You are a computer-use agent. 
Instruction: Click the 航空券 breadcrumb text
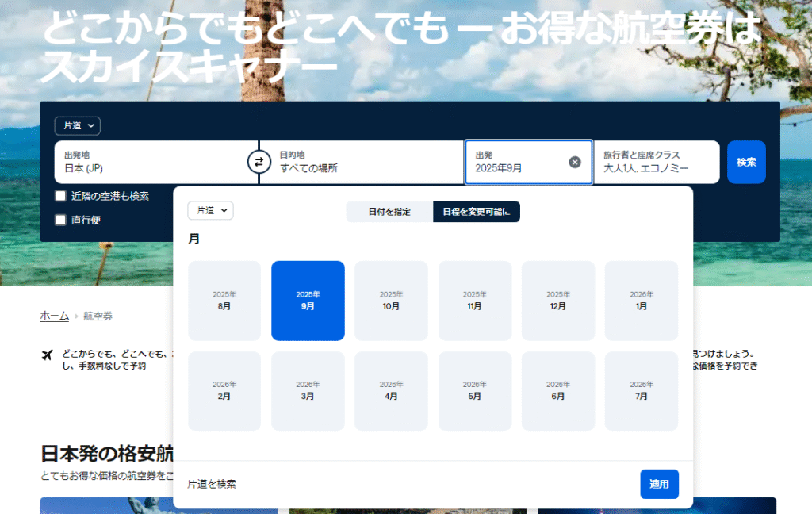pyautogui.click(x=98, y=316)
